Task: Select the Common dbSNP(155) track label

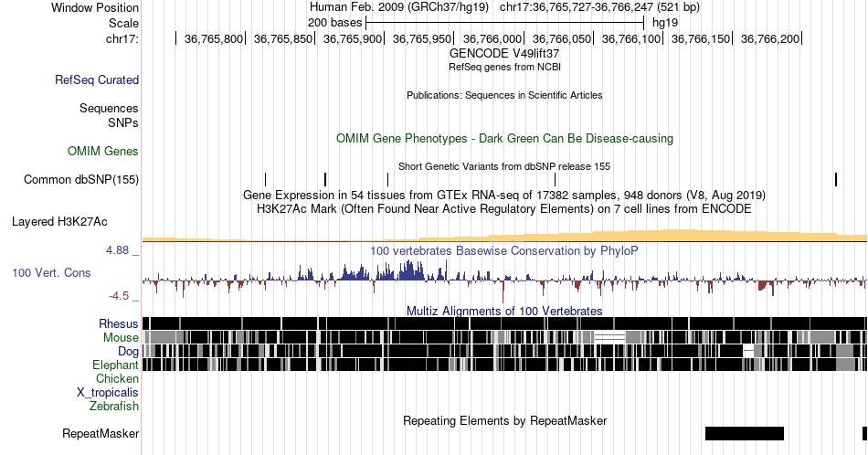Action: pyautogui.click(x=80, y=179)
